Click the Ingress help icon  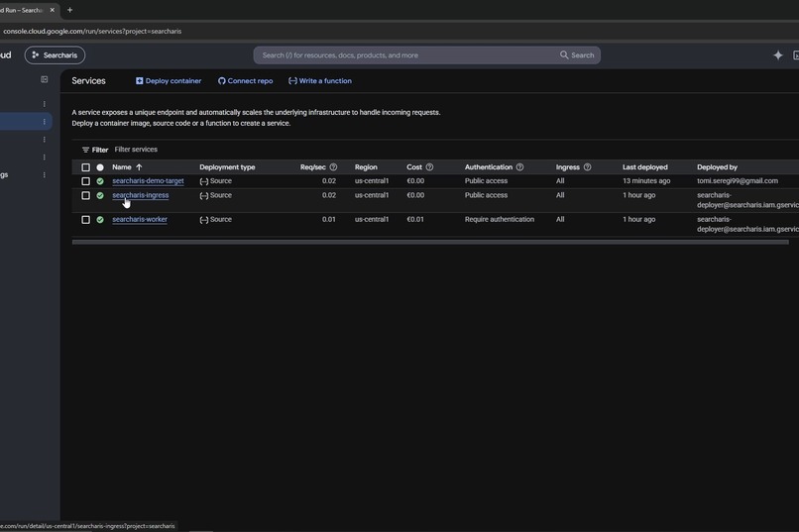pos(587,167)
